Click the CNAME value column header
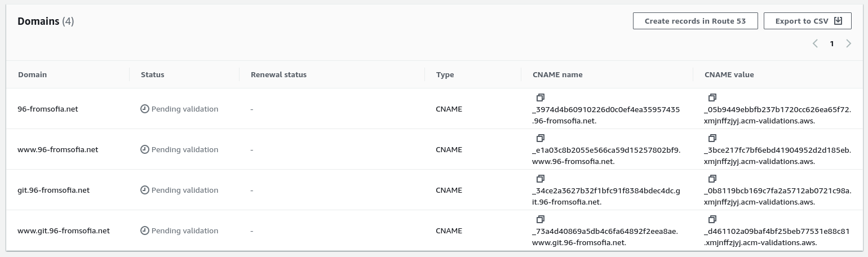 [x=729, y=75]
